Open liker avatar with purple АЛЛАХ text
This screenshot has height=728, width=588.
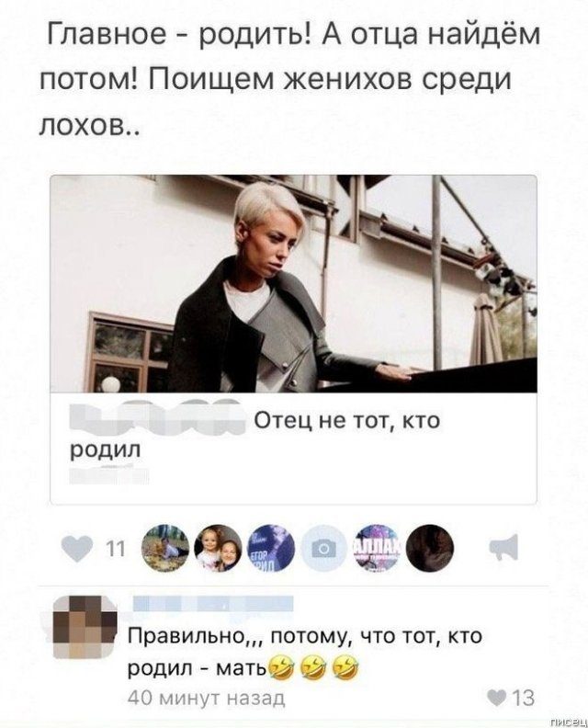click(x=377, y=549)
